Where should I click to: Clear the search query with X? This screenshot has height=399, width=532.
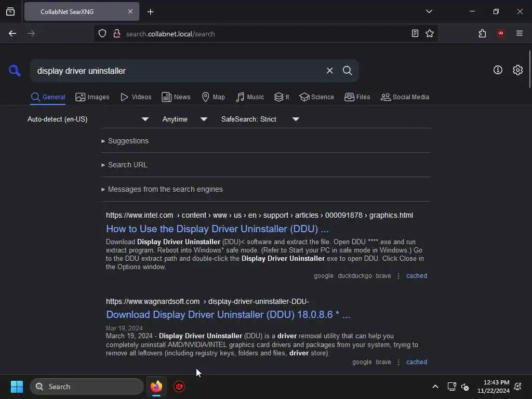tap(329, 71)
